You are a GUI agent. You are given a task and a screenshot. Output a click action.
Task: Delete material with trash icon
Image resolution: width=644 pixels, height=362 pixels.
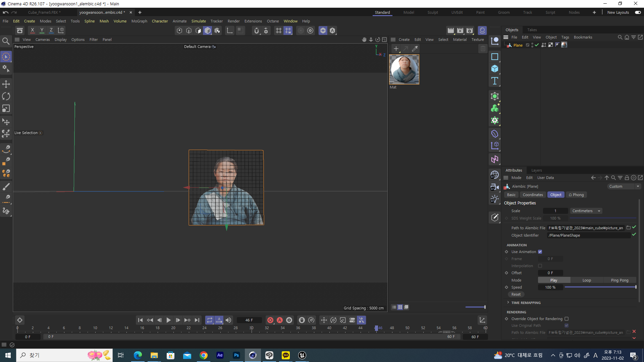coord(483,49)
